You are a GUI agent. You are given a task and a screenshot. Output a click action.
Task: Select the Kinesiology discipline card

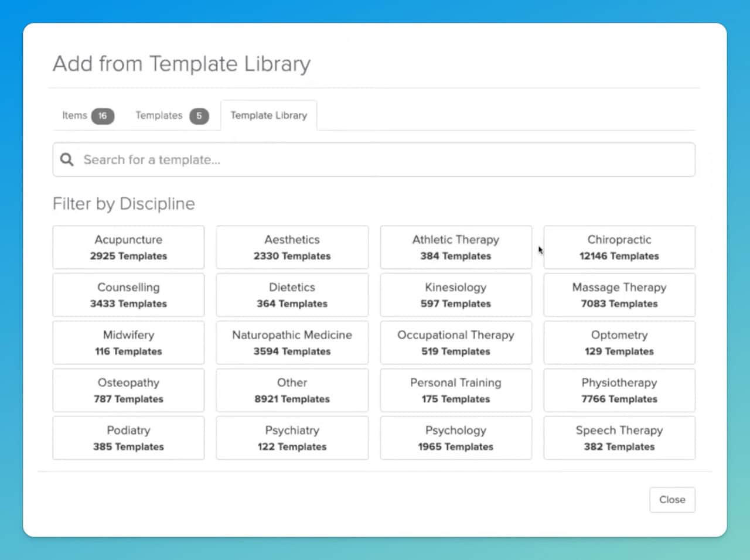(455, 295)
